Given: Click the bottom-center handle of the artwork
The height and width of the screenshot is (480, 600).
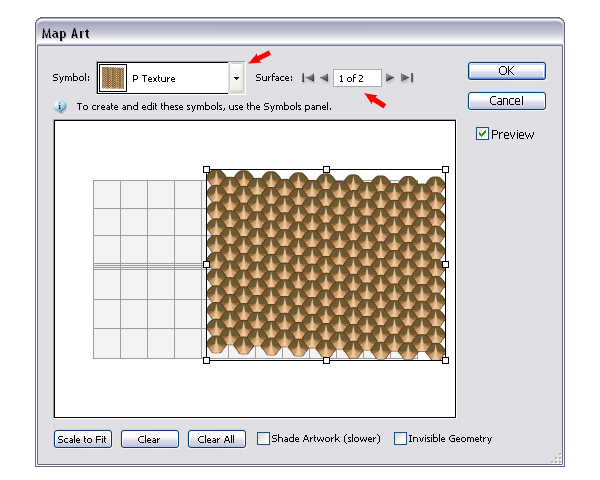Looking at the screenshot, I should pos(326,360).
